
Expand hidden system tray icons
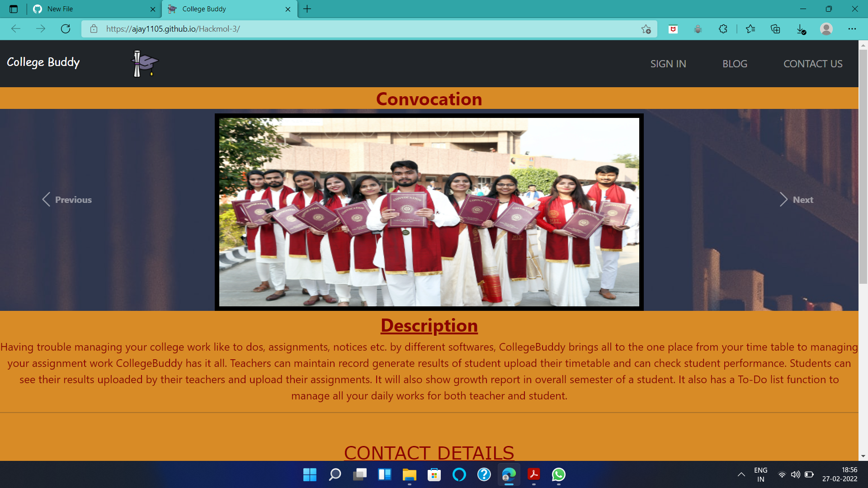pos(741,474)
